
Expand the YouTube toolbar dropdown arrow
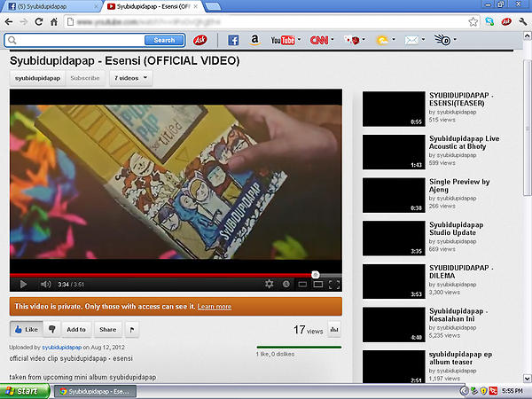[x=299, y=39]
